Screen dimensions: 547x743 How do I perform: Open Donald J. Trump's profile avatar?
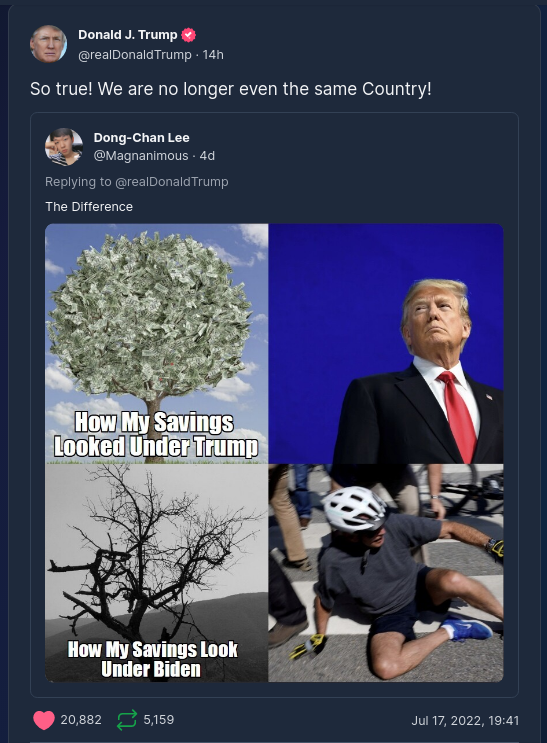48,44
